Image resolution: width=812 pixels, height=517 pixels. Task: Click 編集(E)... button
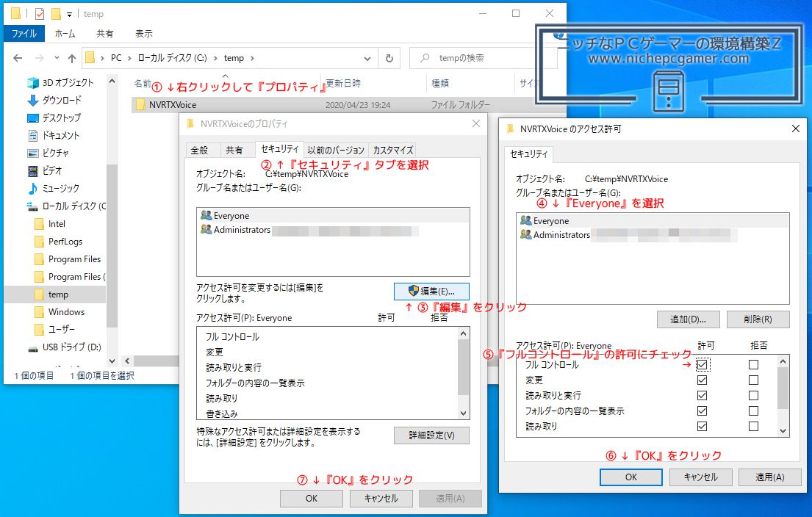click(431, 292)
